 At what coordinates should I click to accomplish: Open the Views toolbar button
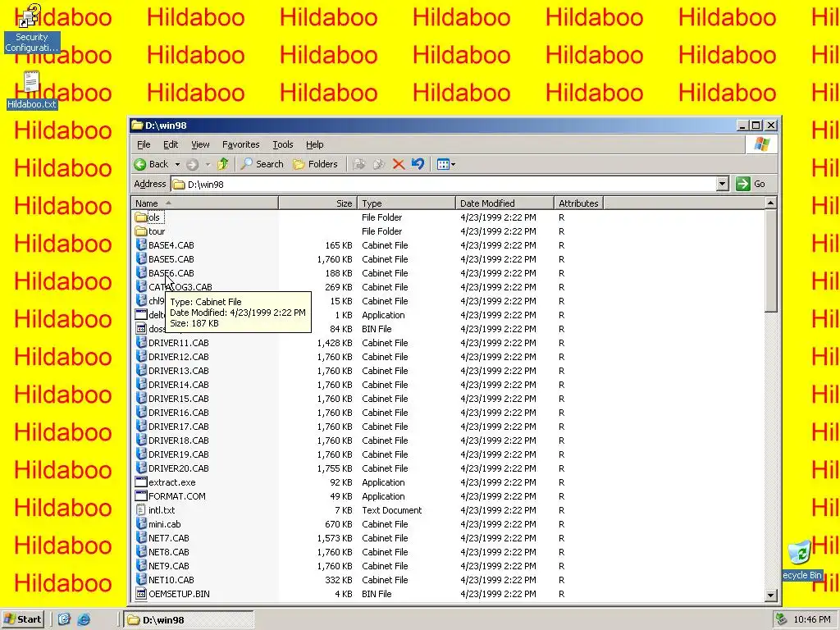445,164
